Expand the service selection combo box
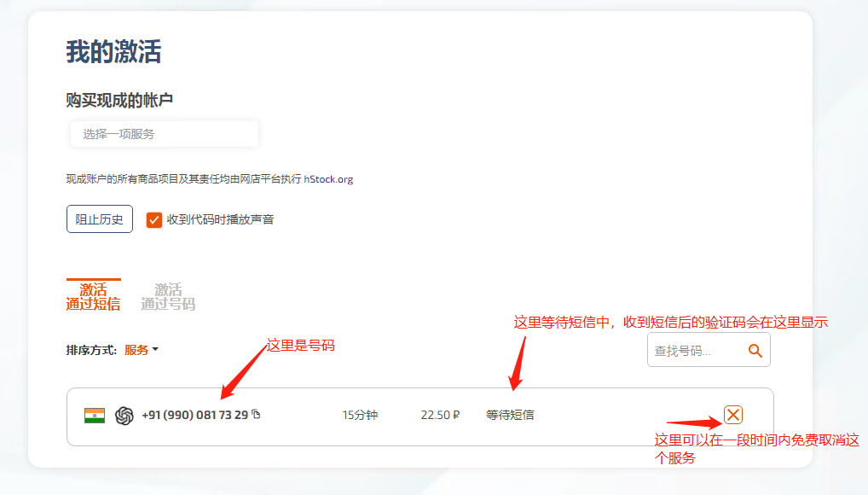This screenshot has height=495, width=868. (164, 133)
